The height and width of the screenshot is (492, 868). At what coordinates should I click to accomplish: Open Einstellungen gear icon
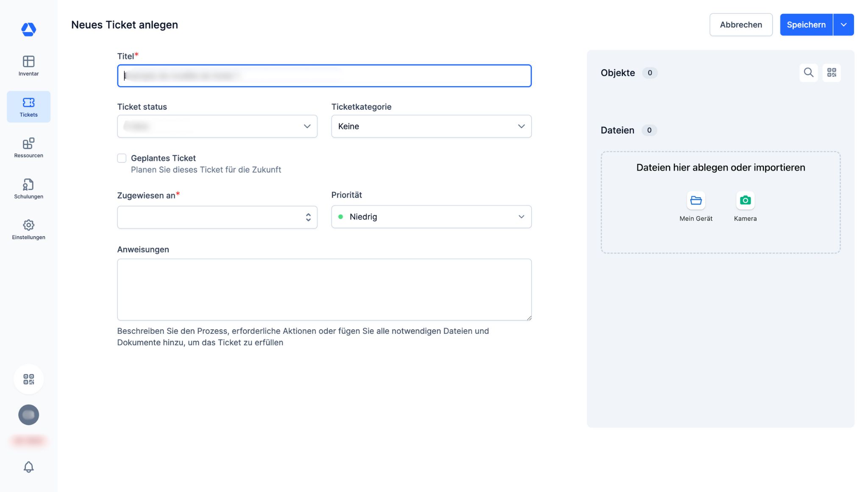pos(28,229)
